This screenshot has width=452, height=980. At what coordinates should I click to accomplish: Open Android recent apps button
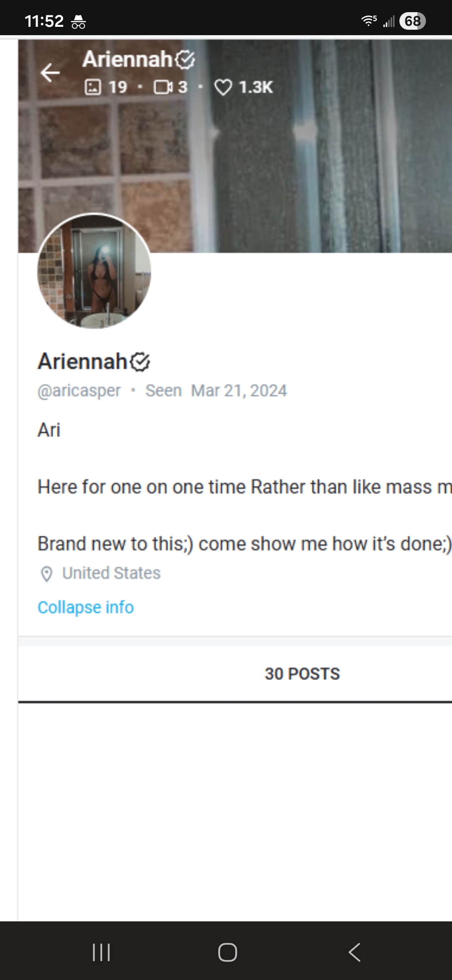tap(101, 952)
